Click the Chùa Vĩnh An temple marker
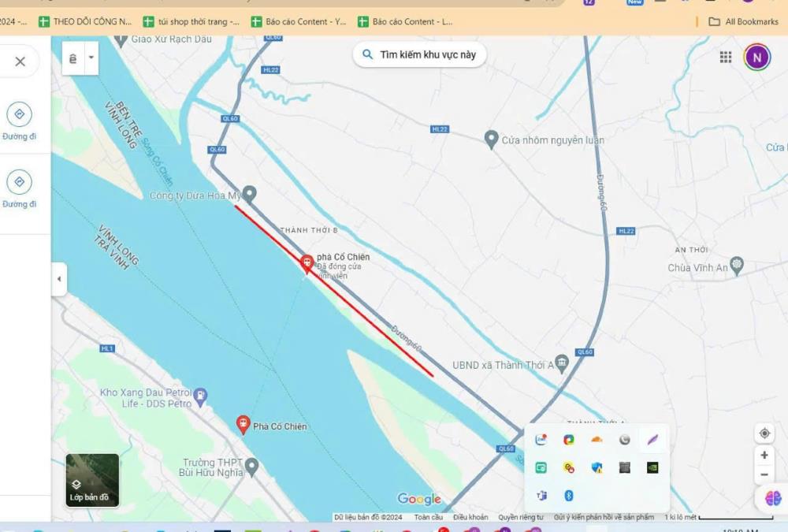788x532 pixels. tap(737, 266)
